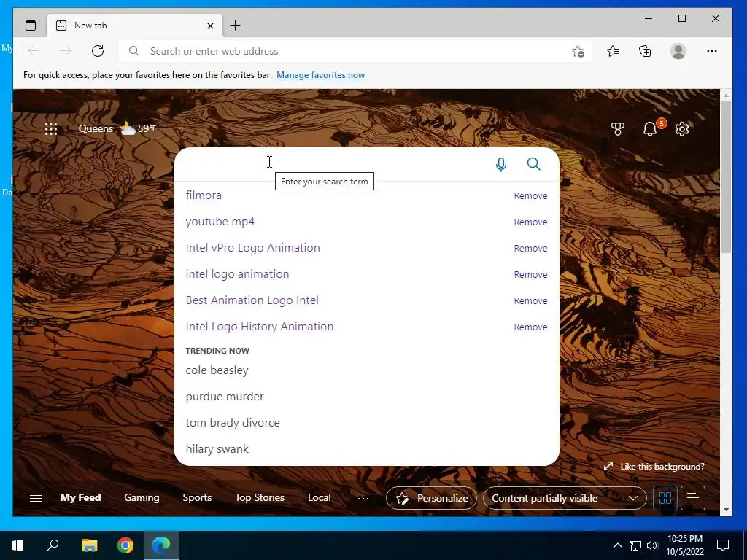
Task: Open Microsoft Rewards trophy icon
Action: pyautogui.click(x=618, y=129)
